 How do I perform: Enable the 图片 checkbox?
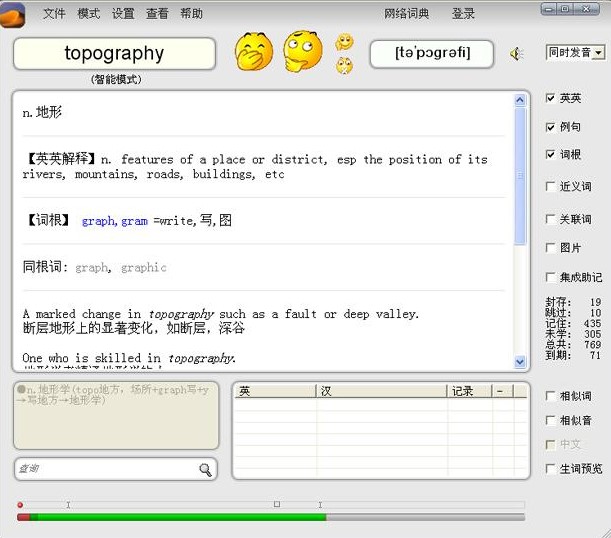click(550, 247)
